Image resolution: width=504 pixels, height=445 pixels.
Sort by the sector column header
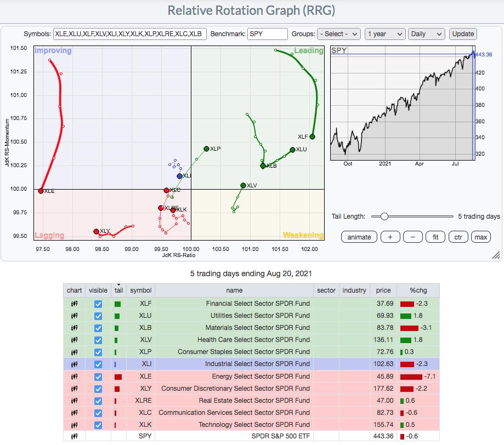tap(326, 290)
